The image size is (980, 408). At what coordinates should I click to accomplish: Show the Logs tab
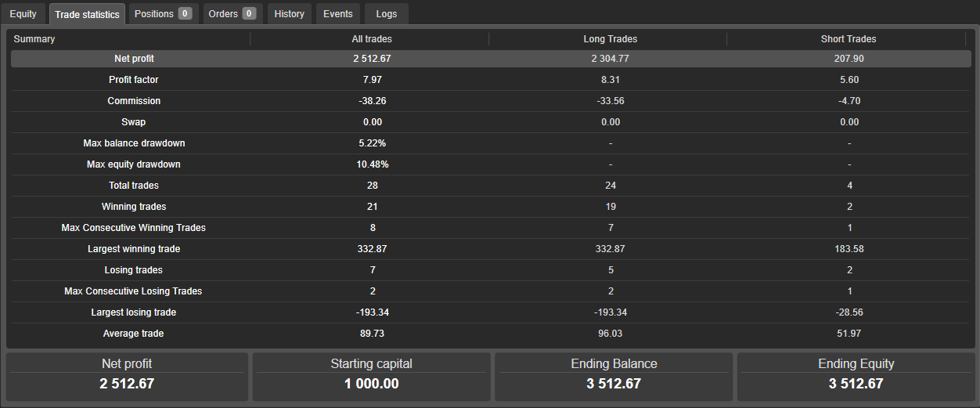386,14
